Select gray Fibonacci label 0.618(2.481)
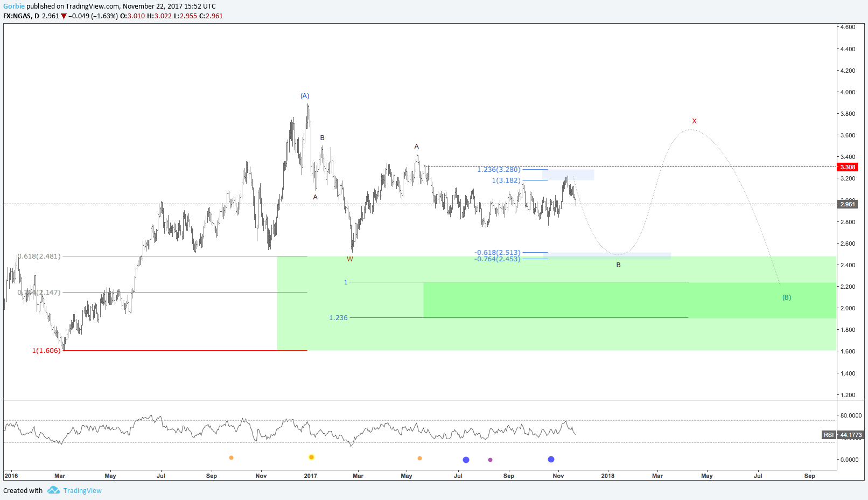The image size is (868, 500). pos(39,256)
